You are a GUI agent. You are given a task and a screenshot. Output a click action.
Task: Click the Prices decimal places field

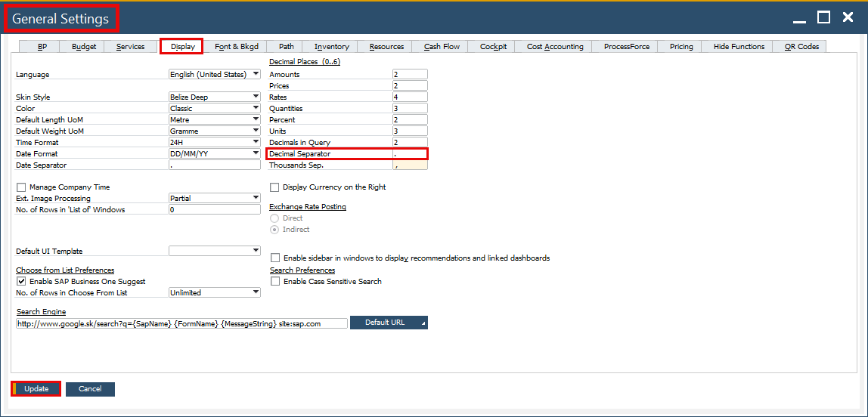(410, 85)
